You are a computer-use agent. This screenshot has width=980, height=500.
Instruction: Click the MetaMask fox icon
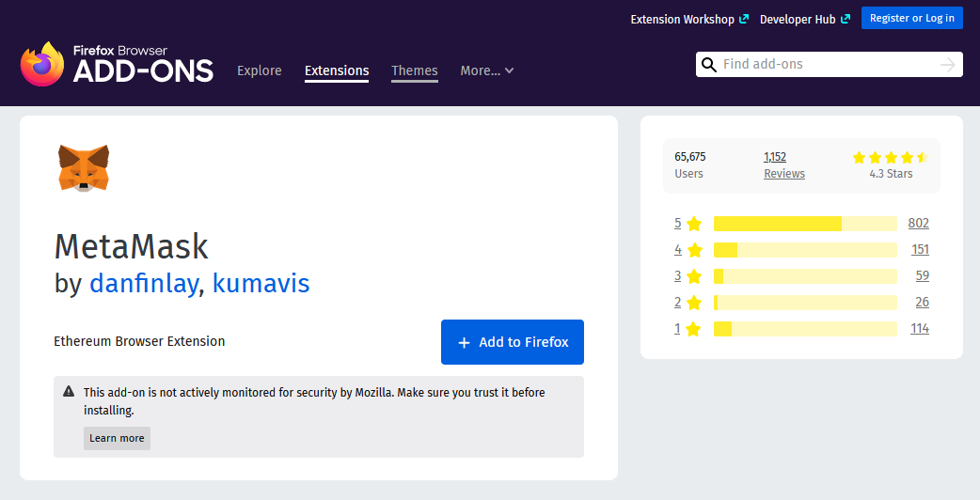(84, 168)
